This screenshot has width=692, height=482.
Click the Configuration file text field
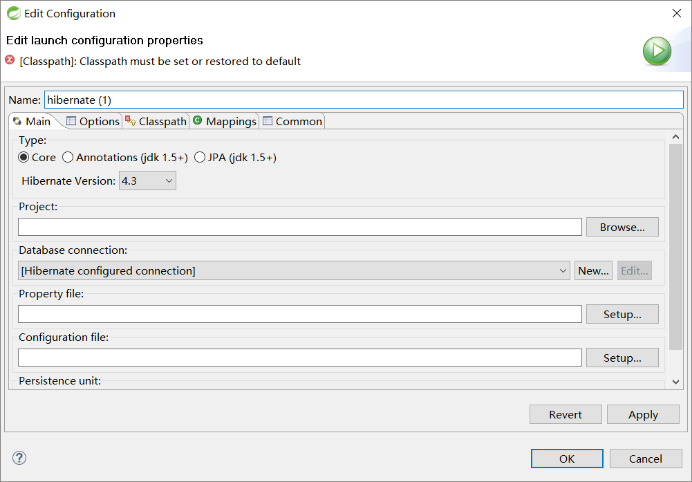tap(300, 358)
